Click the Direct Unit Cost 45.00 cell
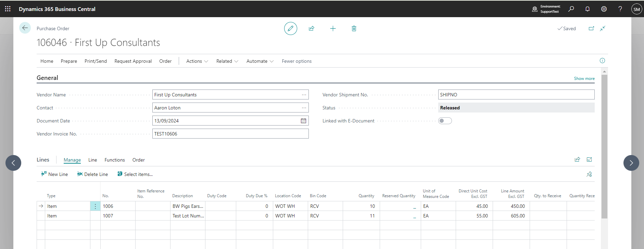 474,206
